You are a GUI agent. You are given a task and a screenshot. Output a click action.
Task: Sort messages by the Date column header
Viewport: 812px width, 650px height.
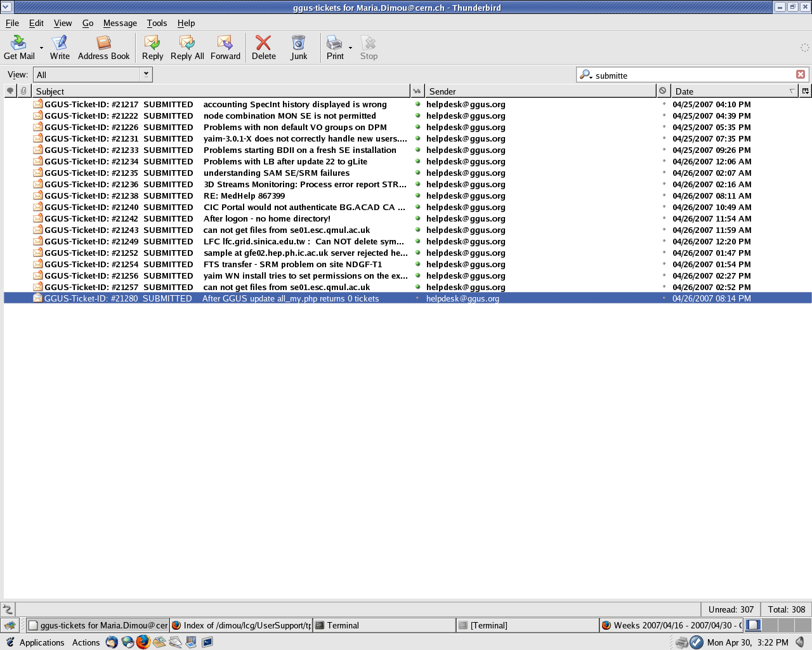(x=730, y=91)
